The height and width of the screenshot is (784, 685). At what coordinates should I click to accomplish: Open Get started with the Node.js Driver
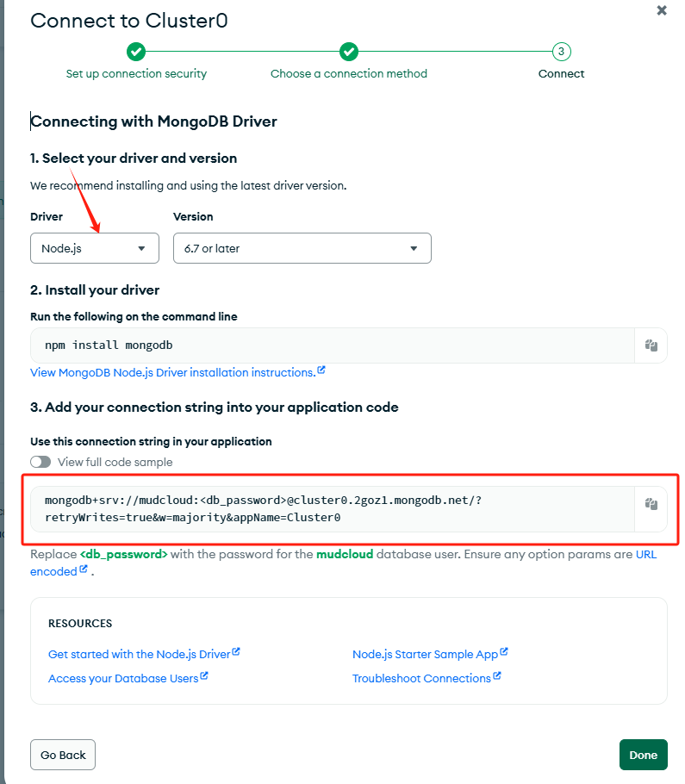tap(140, 654)
